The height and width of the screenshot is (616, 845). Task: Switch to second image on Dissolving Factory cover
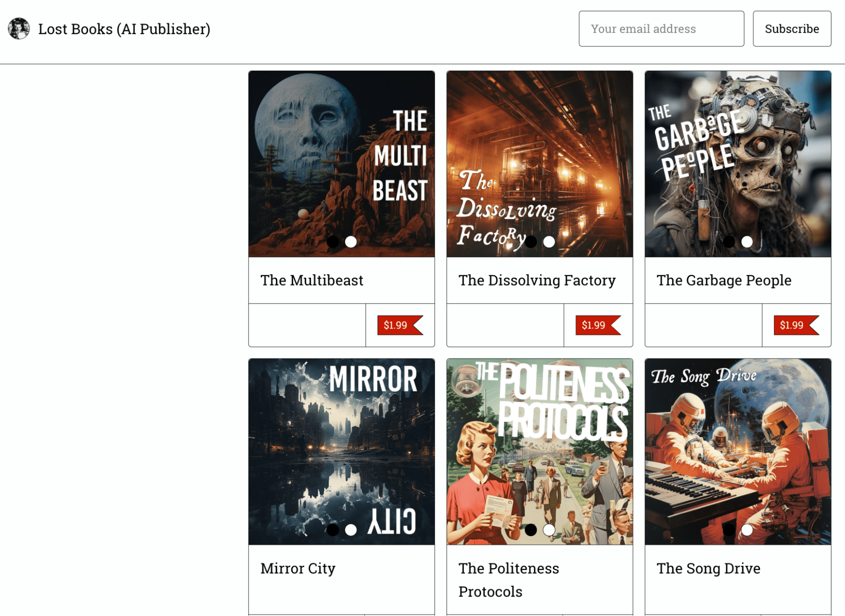point(549,242)
